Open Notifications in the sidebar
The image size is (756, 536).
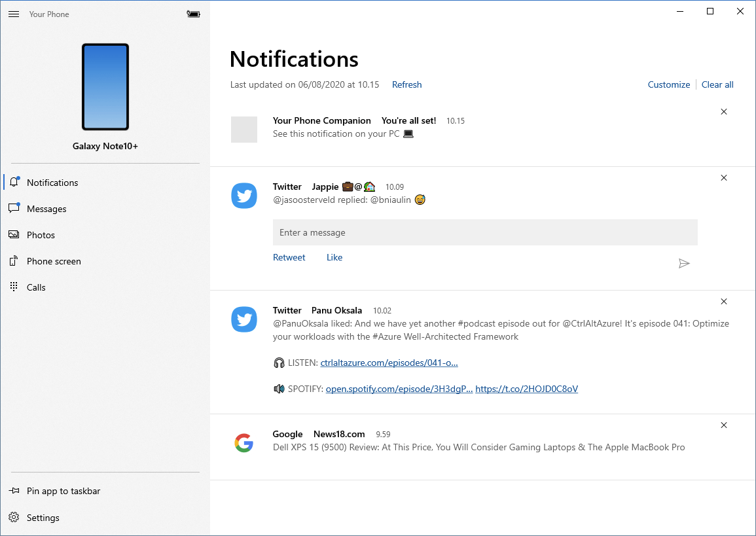[x=105, y=183]
